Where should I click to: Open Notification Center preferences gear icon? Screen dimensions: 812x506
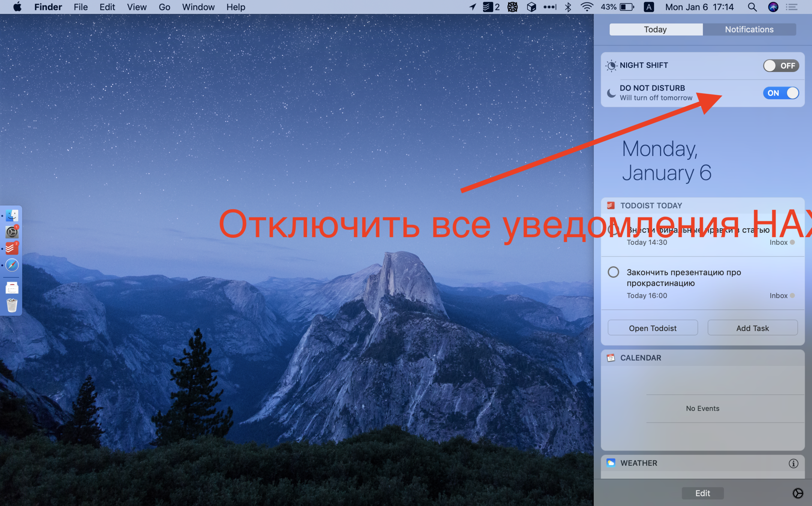tap(797, 493)
